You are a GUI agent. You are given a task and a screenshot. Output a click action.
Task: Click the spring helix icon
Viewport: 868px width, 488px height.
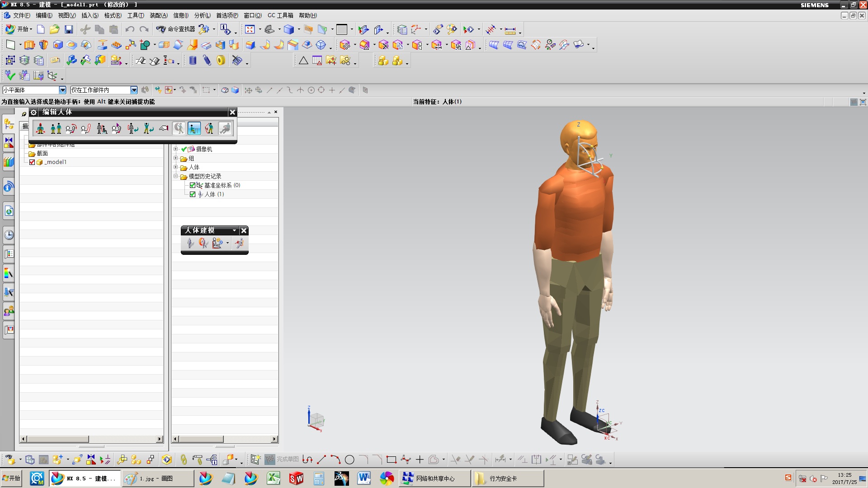pos(207,61)
